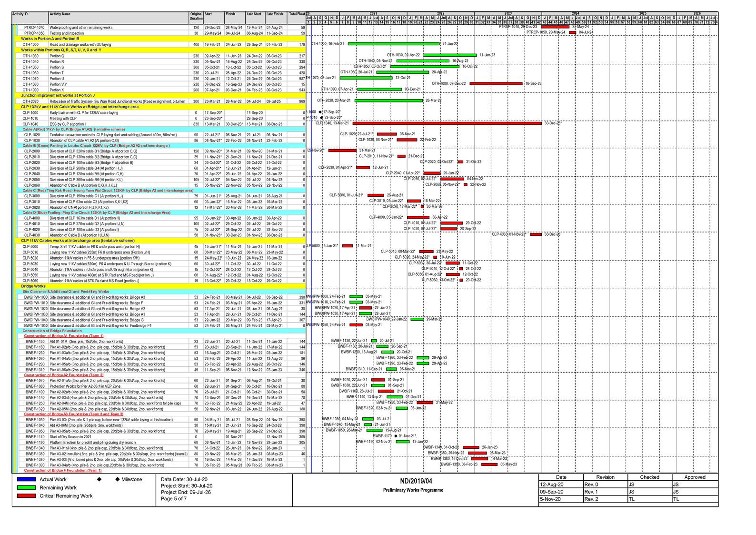Image resolution: width=756 pixels, height=535 pixels.
Task: Select the 2023 year header in the timescale
Action: click(508, 14)
